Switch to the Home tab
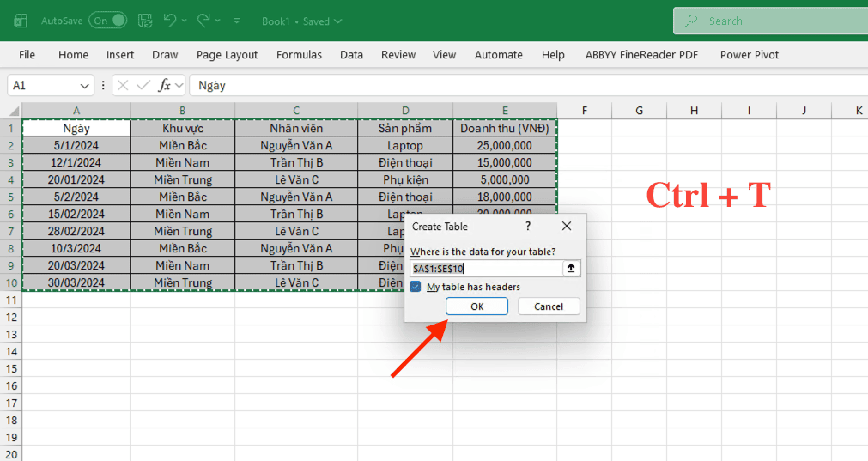The image size is (868, 461). tap(73, 55)
